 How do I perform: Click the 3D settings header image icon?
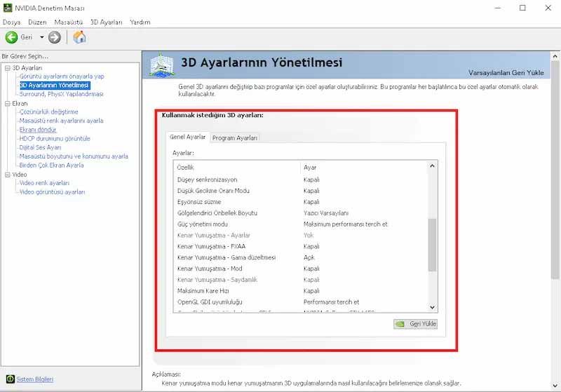162,65
